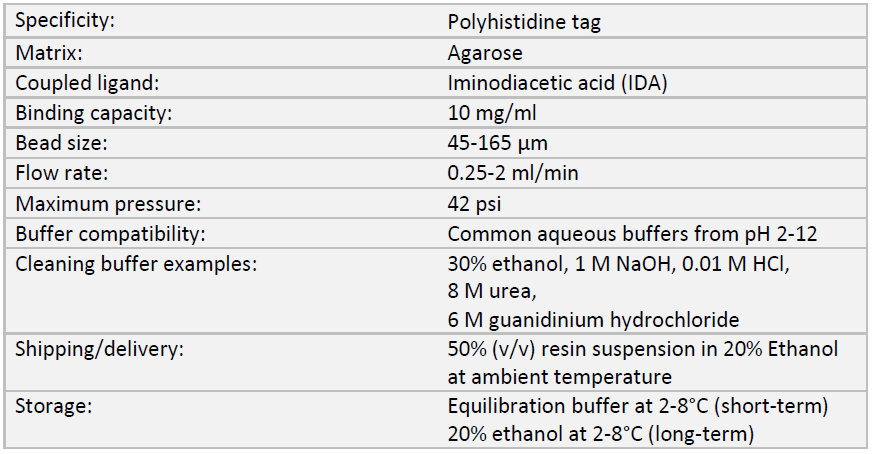Select the "Polyhistidine tag" value text

524,21
